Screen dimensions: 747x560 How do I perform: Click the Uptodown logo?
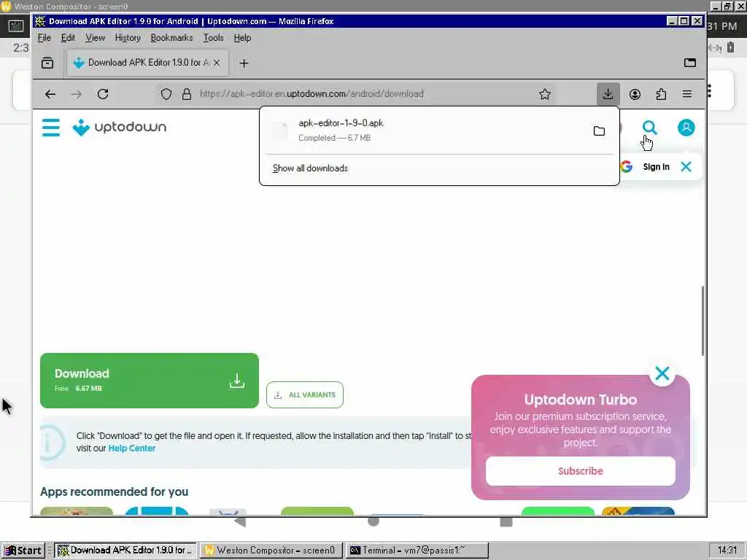pyautogui.click(x=120, y=127)
